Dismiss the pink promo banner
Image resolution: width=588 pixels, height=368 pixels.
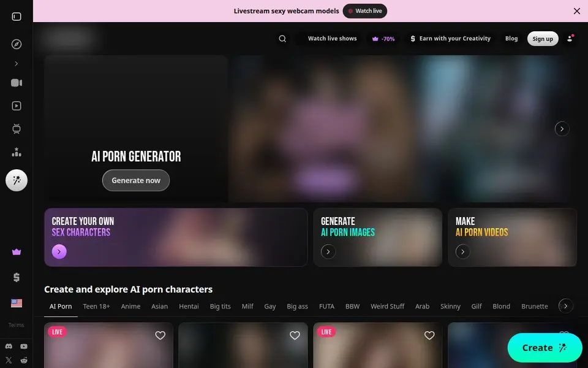(577, 11)
